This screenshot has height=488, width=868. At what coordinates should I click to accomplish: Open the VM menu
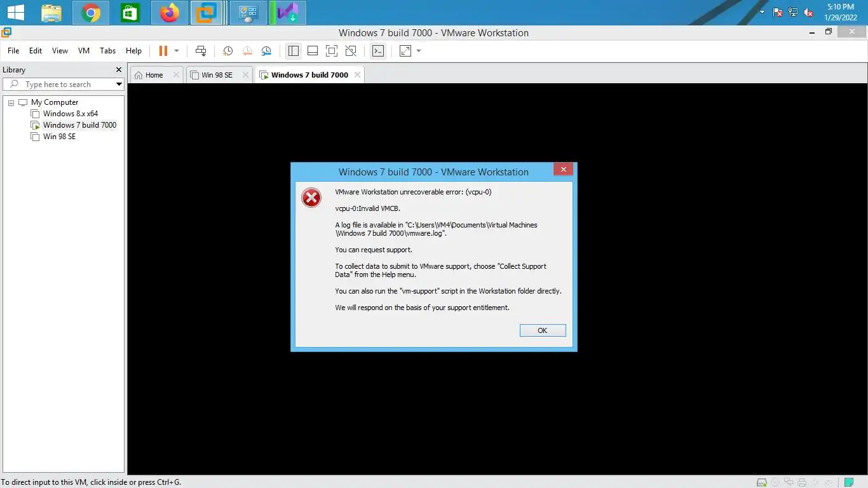click(84, 51)
